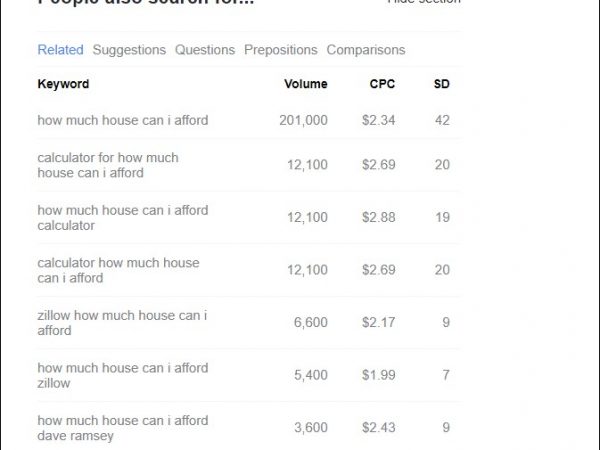
Task: Sort by the Keyword column header
Action: tap(63, 84)
